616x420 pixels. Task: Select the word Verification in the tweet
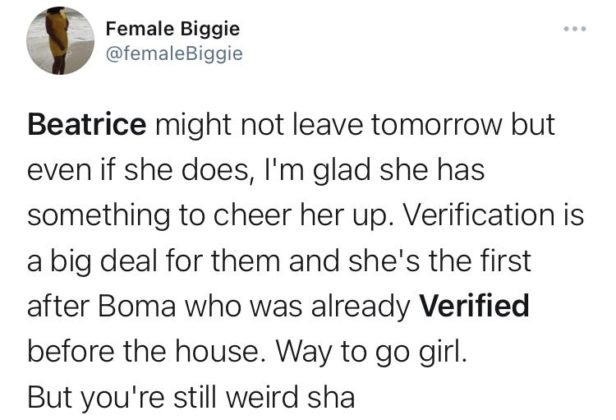pyautogui.click(x=475, y=215)
